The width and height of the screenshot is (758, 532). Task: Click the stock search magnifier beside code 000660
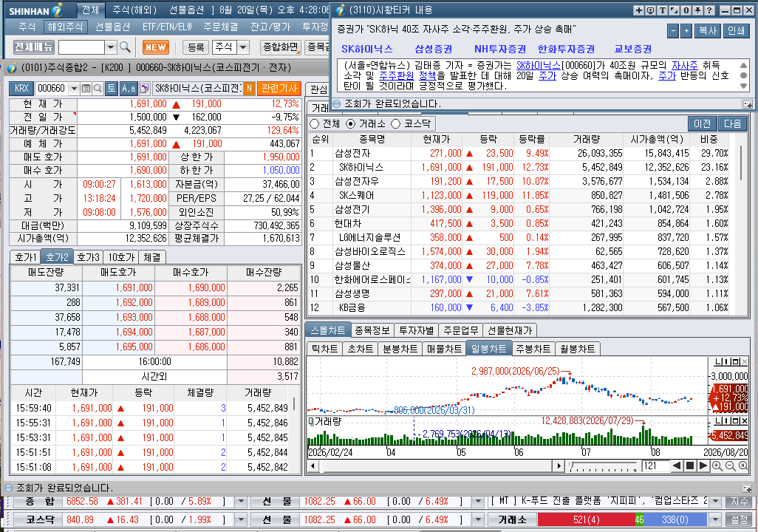click(x=98, y=89)
